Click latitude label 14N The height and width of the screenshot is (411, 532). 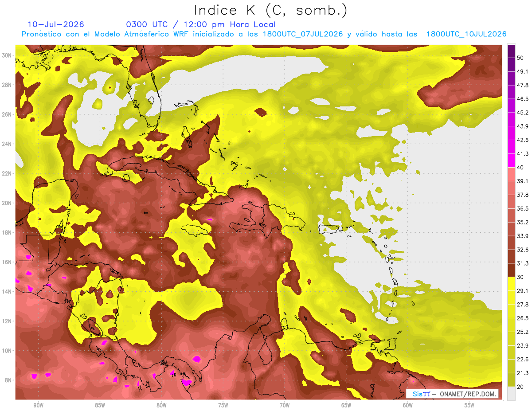(x=7, y=292)
